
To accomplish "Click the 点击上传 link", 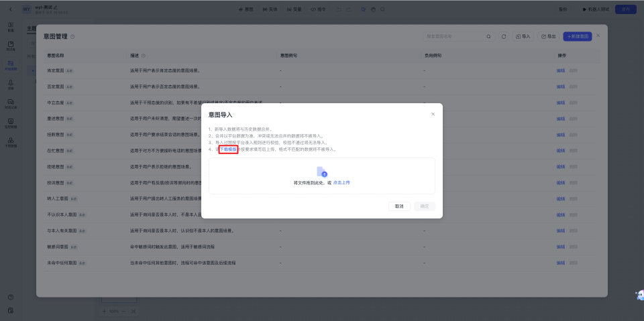I will (x=341, y=182).
